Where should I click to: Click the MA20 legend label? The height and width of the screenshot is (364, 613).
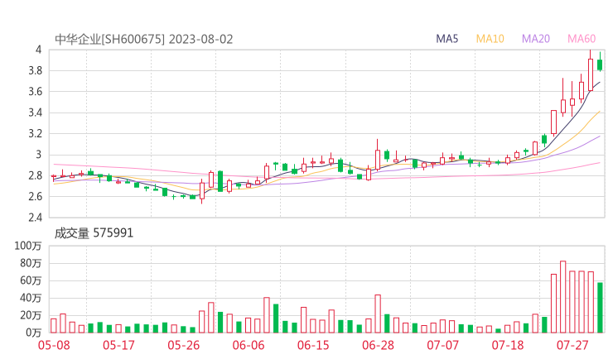[536, 39]
